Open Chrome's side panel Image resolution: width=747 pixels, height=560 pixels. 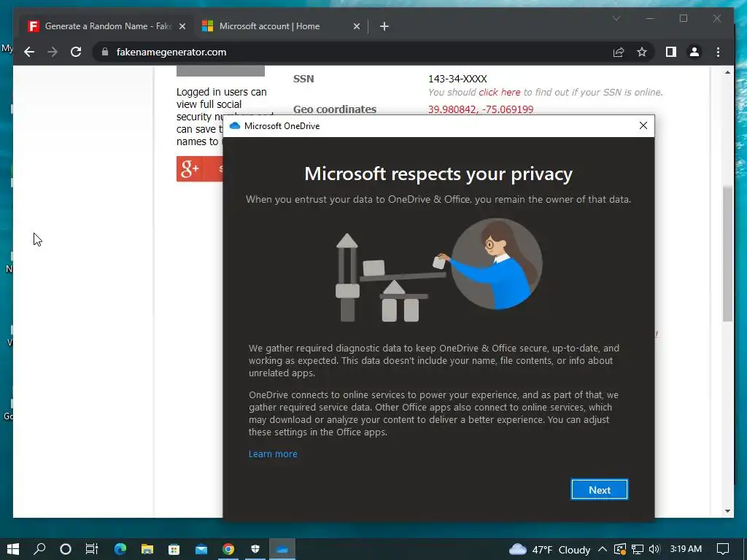point(671,52)
